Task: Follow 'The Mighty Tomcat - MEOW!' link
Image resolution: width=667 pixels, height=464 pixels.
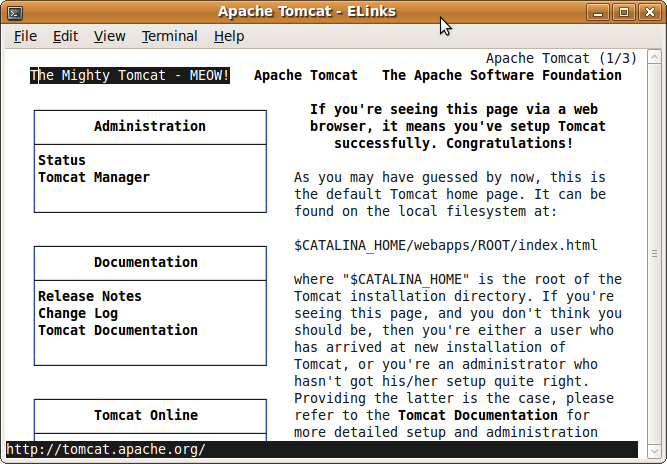Action: click(130, 75)
